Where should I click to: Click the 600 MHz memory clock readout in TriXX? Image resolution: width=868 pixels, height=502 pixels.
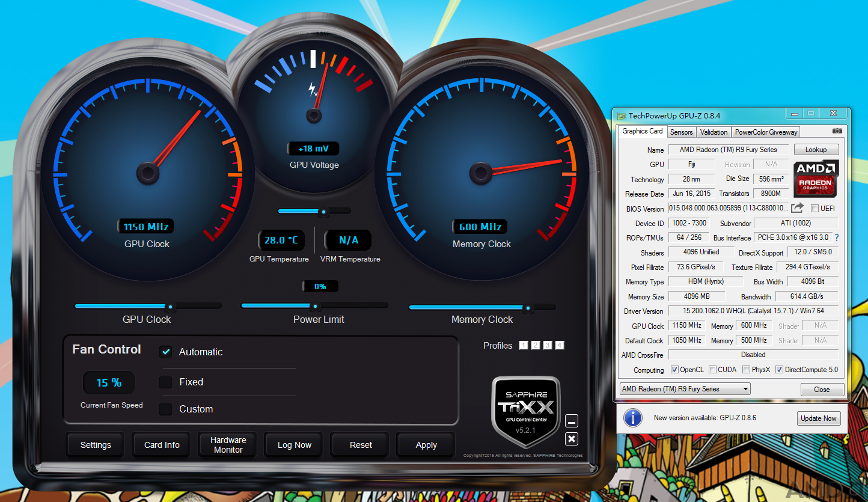(x=480, y=227)
